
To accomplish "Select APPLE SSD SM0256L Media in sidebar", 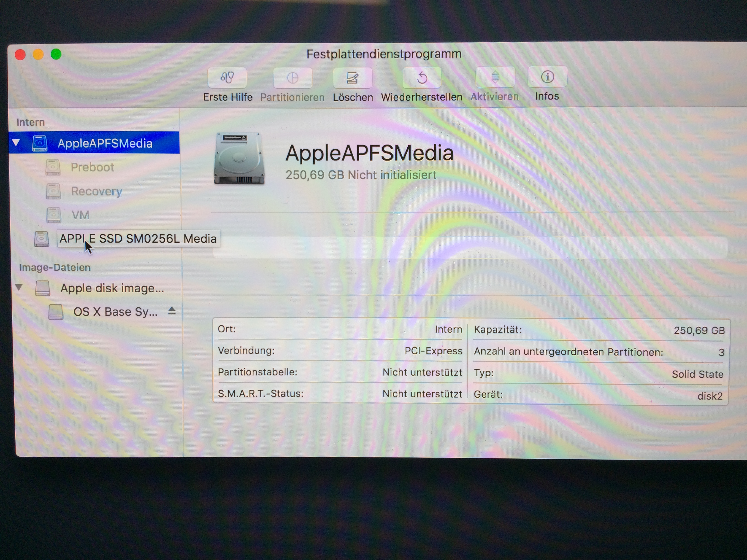I will point(138,239).
